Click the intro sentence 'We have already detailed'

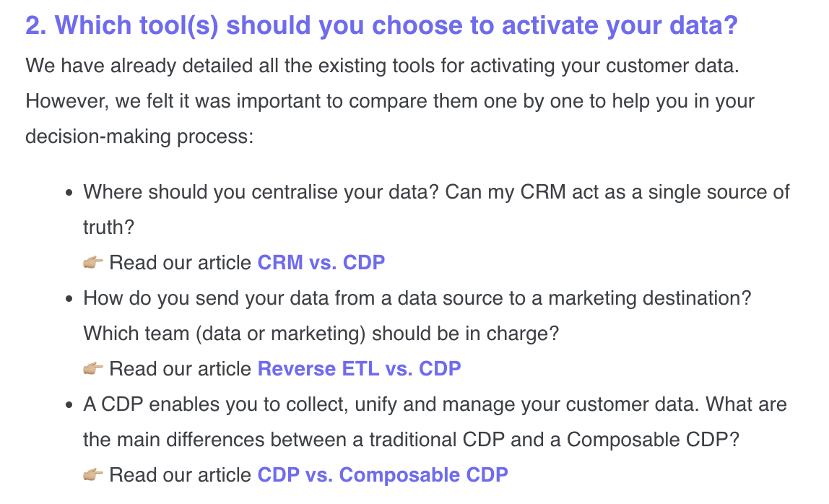pyautogui.click(x=382, y=66)
